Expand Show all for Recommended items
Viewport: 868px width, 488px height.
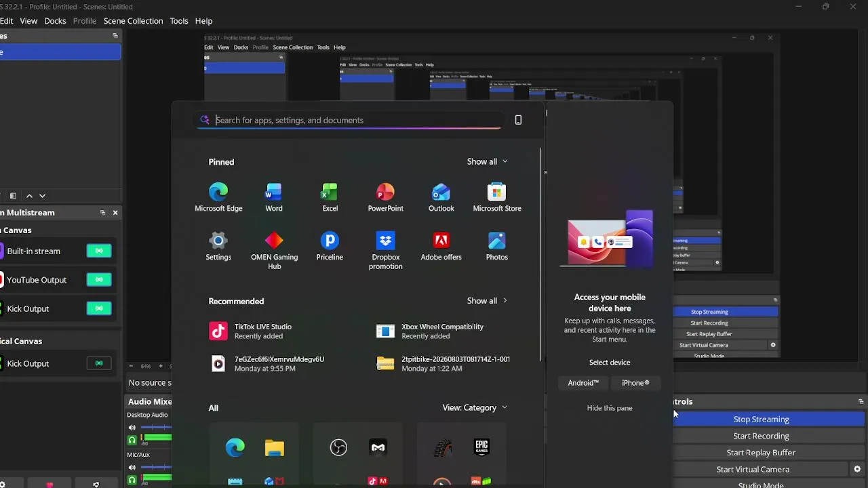[x=487, y=301]
